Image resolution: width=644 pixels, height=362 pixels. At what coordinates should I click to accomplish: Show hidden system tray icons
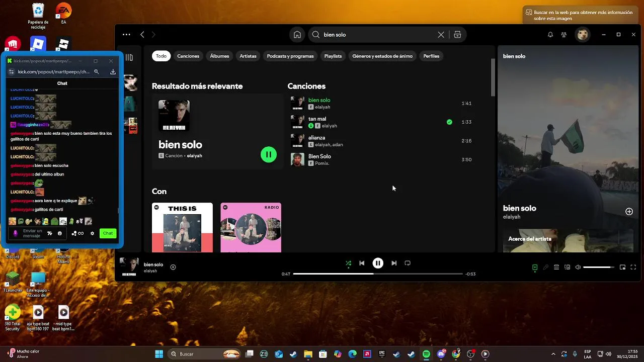553,354
